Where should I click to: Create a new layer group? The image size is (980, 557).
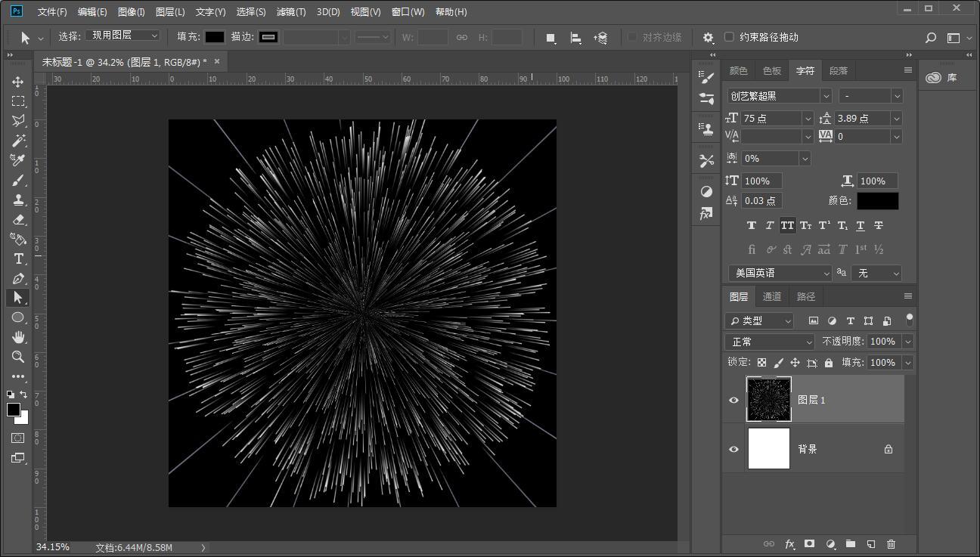[x=851, y=543]
